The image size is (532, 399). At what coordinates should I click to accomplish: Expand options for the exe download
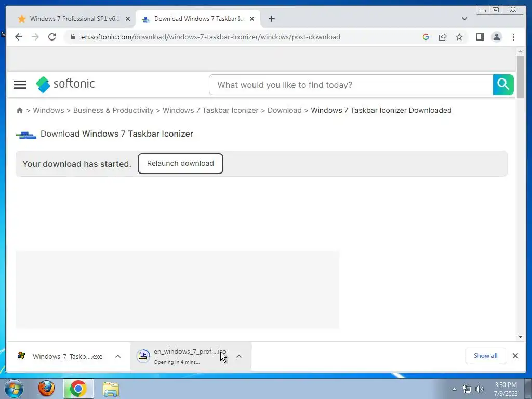118,356
